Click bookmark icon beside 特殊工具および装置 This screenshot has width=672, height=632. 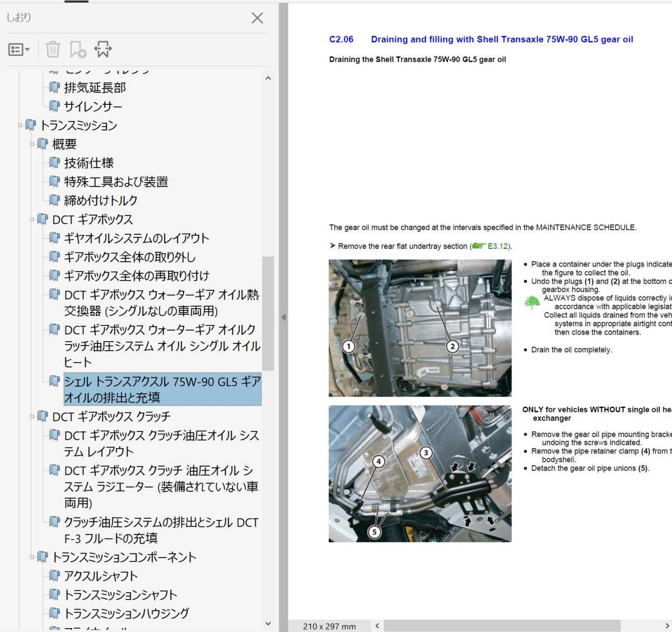54,182
